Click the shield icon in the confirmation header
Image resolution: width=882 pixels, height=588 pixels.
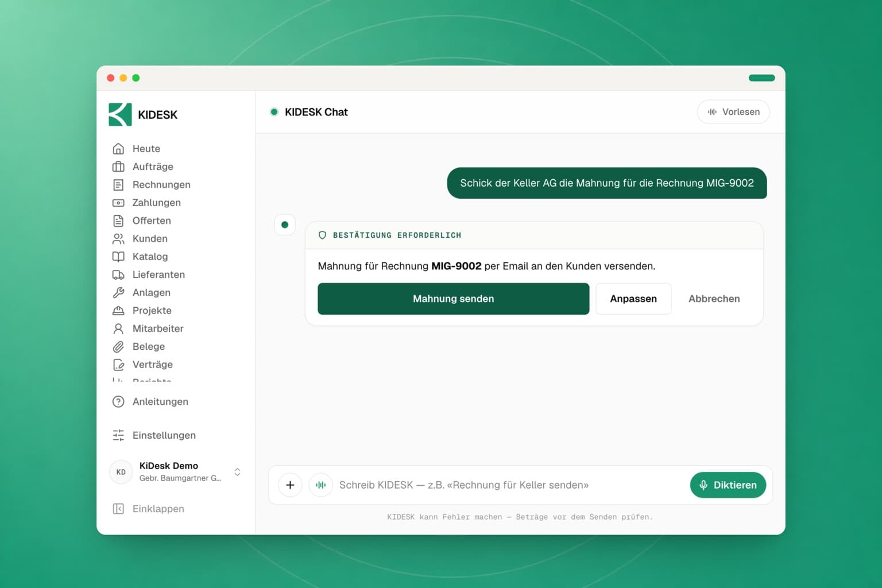pos(323,235)
